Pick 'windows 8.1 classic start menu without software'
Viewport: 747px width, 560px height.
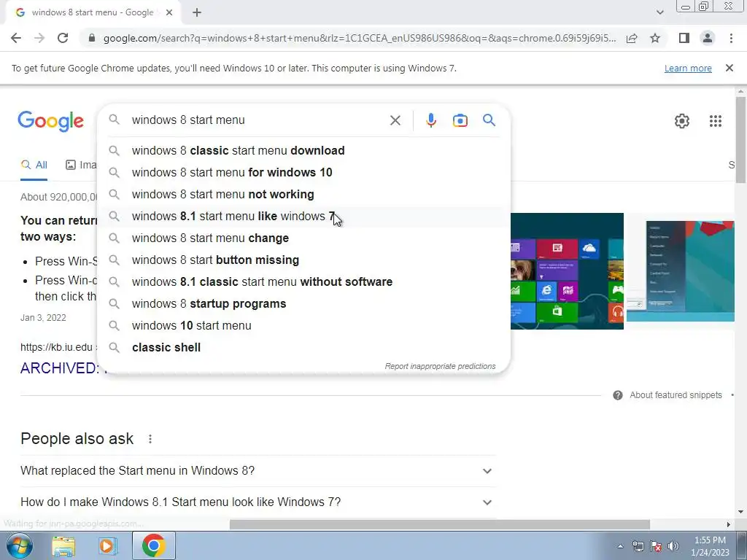[x=304, y=282]
